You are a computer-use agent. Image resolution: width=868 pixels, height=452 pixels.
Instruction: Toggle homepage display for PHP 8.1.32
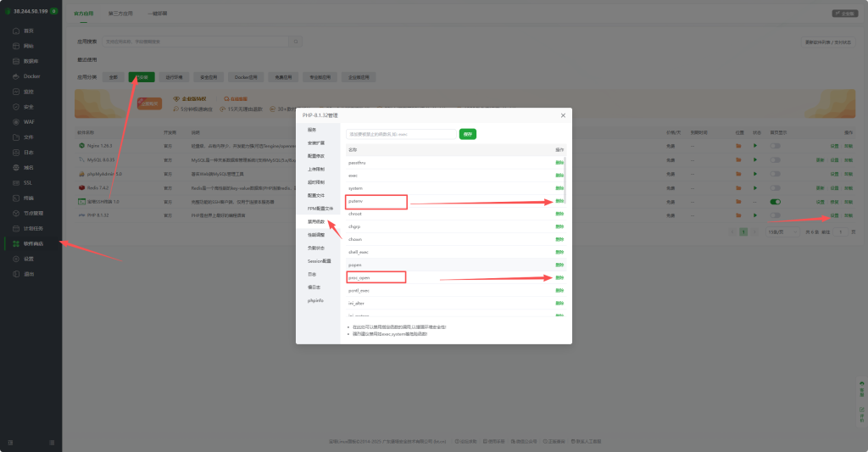pos(775,215)
